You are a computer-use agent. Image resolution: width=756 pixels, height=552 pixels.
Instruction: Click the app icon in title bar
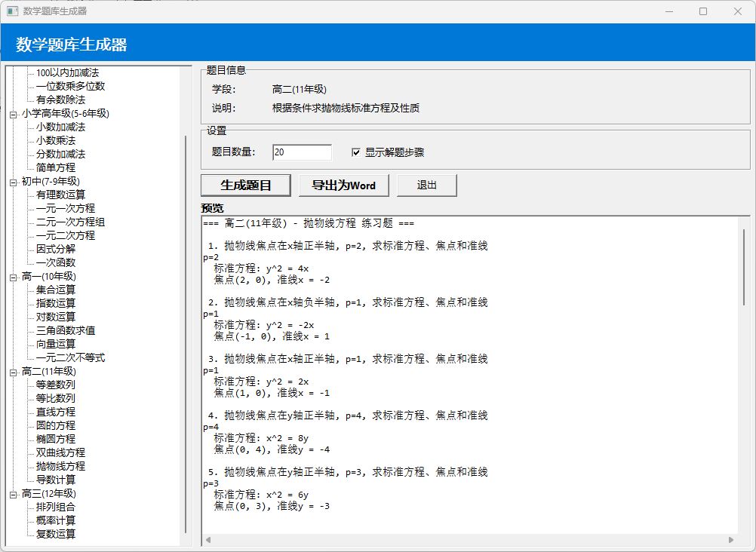pos(13,11)
